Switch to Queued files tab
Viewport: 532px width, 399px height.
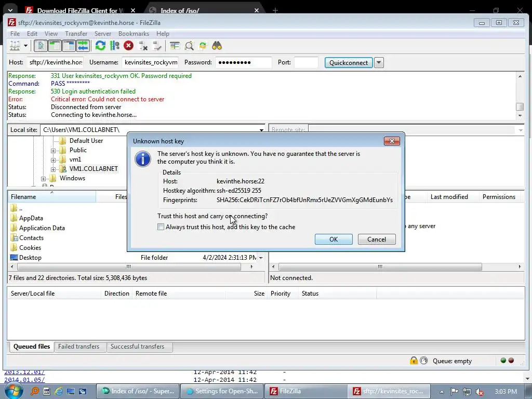coord(32,347)
